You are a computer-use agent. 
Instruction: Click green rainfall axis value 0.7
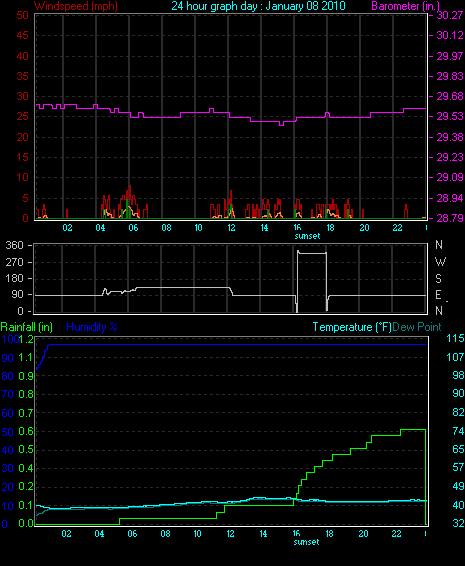26,413
